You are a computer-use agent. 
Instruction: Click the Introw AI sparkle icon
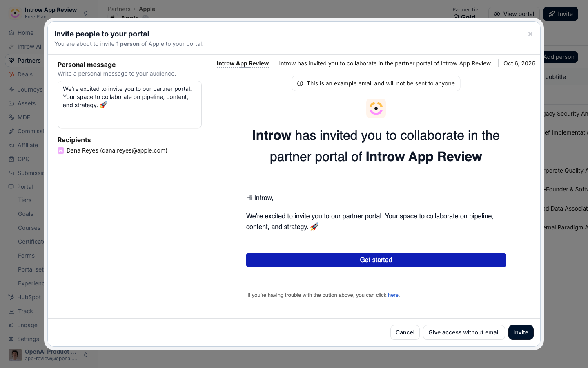tap(11, 47)
